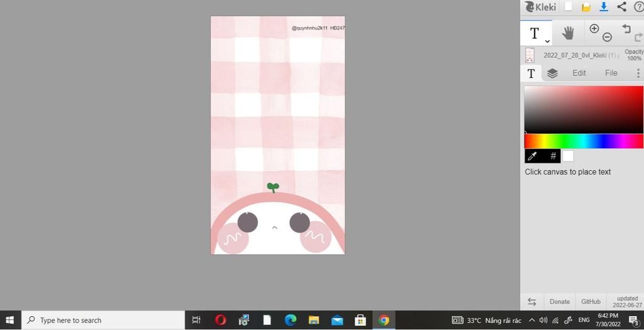Open the Edit tab
This screenshot has height=330, width=644.
579,73
